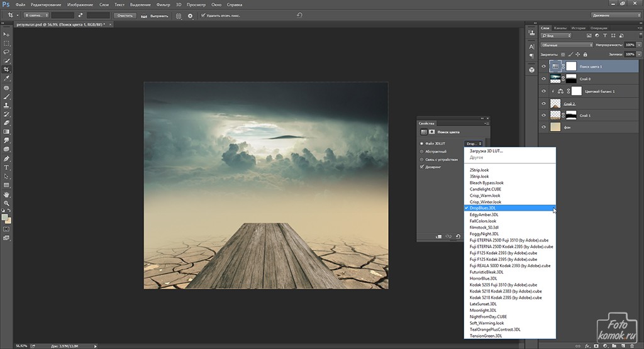Select the Eraser tool
The height and width of the screenshot is (349, 644).
(7, 123)
